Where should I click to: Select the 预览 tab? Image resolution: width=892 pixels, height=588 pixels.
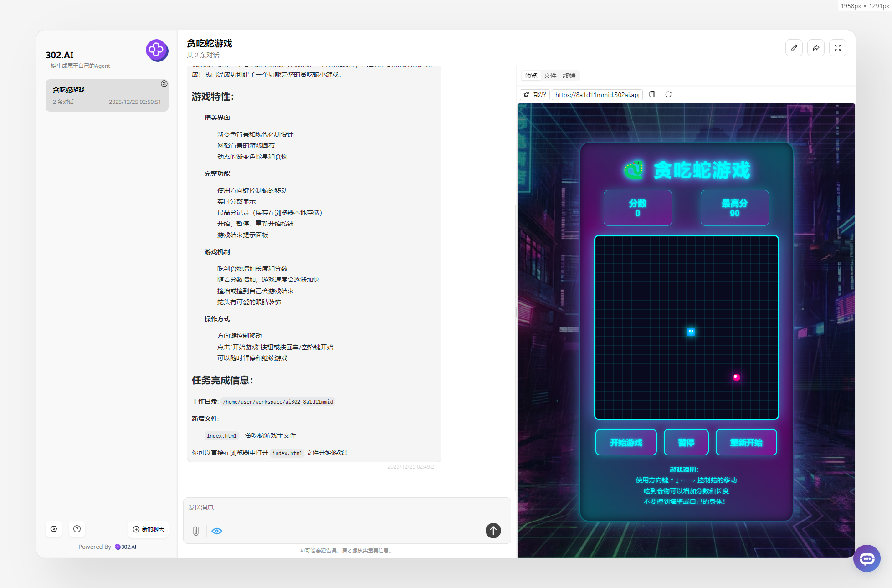tap(531, 76)
